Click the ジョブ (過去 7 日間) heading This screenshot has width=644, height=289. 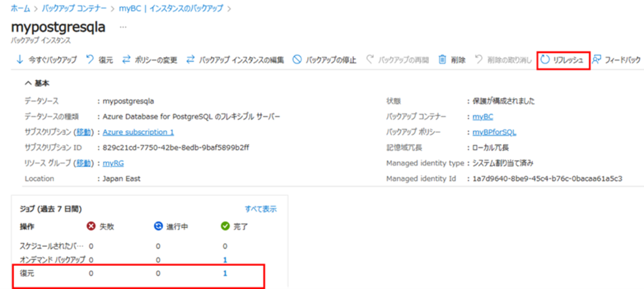click(50, 209)
